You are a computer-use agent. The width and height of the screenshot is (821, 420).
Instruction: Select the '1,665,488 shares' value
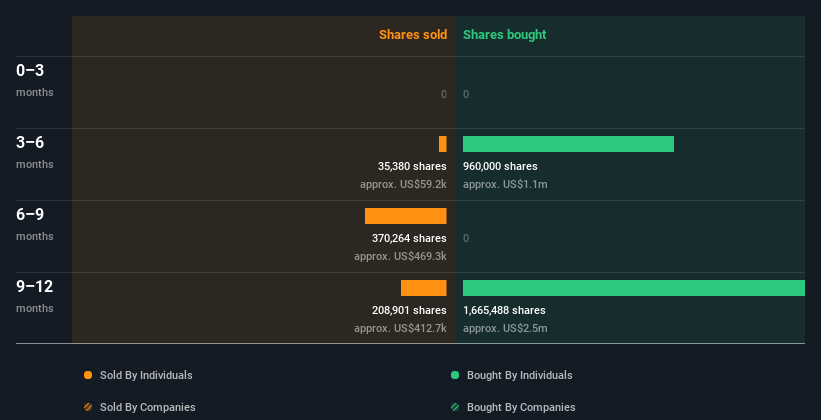click(x=504, y=311)
